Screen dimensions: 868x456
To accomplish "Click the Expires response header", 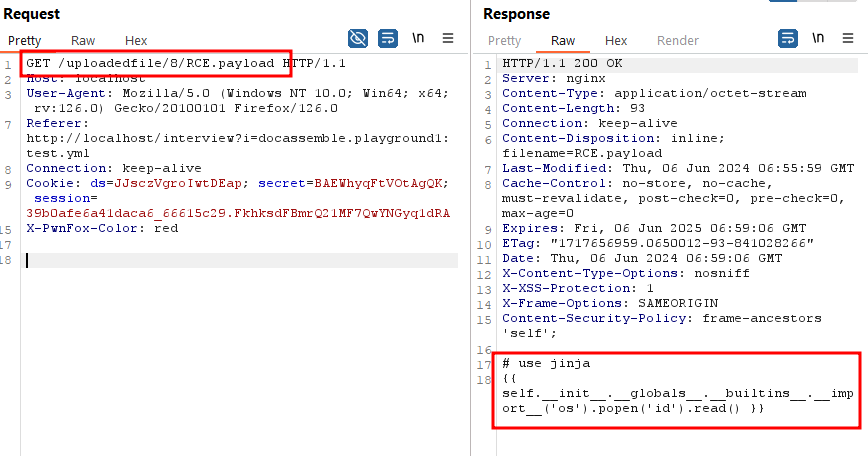I will [654, 228].
